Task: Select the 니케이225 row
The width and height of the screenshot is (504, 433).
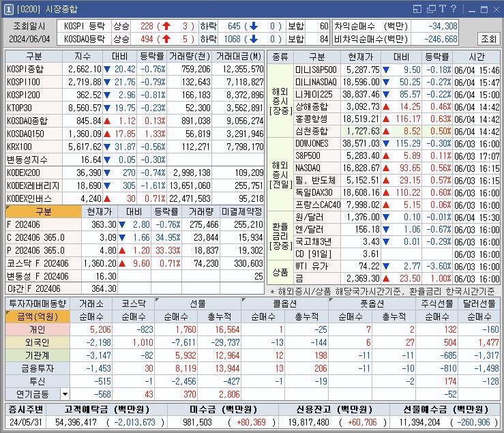Action: [397, 94]
